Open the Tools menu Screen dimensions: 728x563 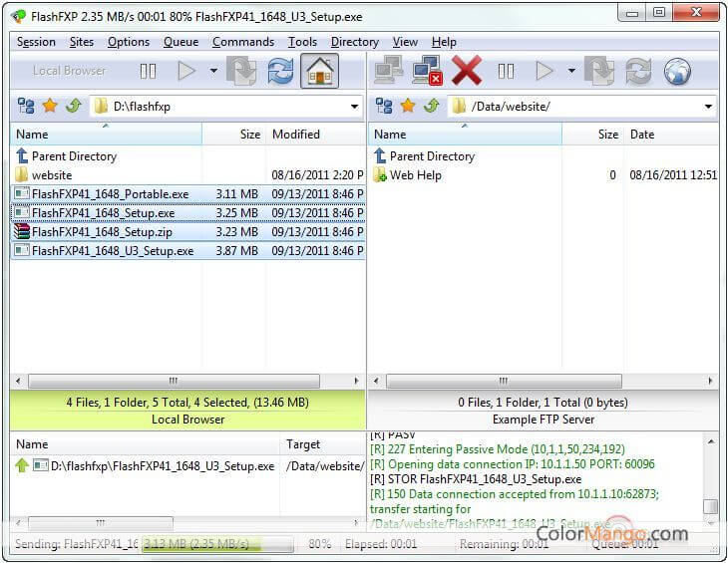coord(303,42)
